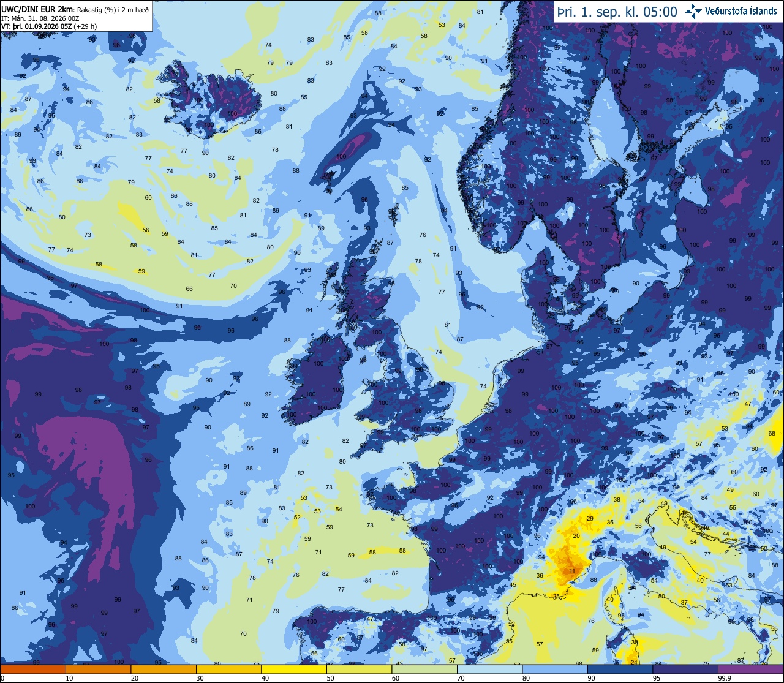Click the 'Veðurstofa Íslands' text link
The height and width of the screenshot is (683, 784).
(741, 11)
